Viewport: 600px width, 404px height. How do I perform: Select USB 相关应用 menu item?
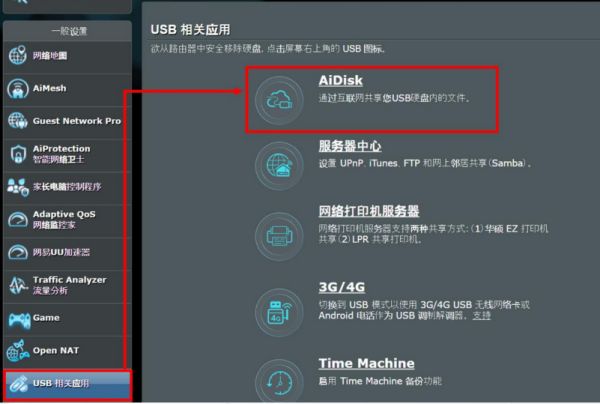[67, 385]
